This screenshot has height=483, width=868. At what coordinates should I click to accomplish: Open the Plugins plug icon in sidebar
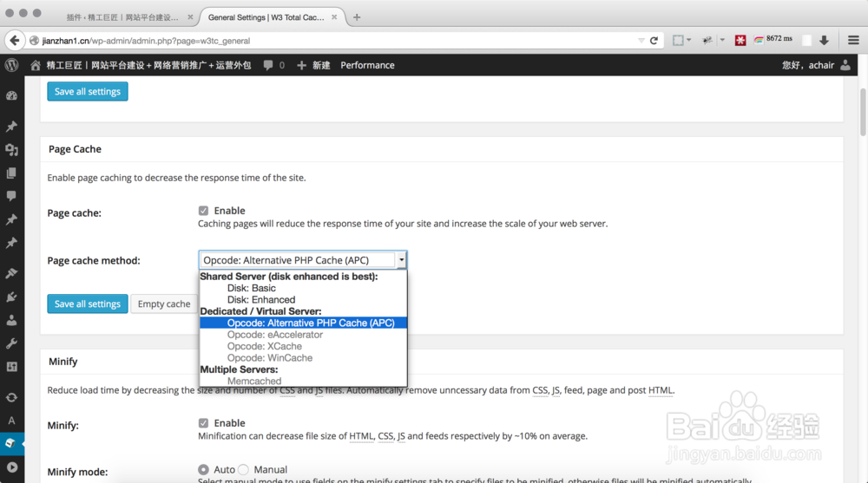[11, 297]
